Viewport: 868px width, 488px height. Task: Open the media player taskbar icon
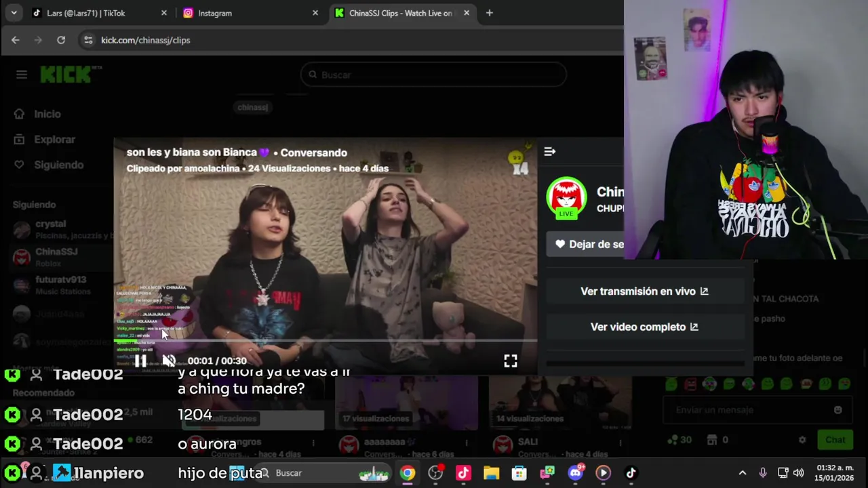603,473
